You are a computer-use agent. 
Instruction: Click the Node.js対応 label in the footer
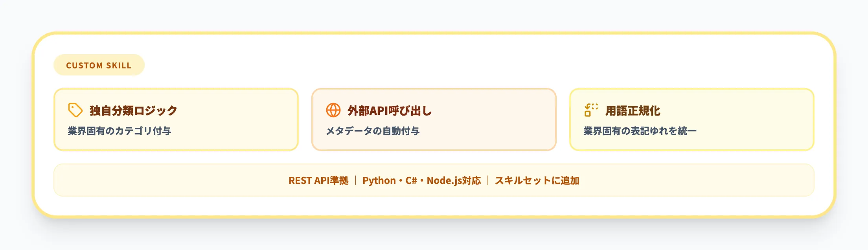[454, 180]
